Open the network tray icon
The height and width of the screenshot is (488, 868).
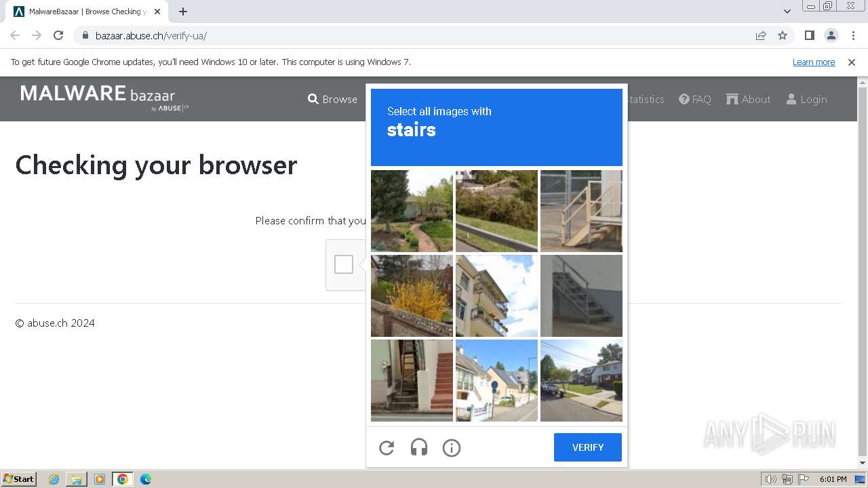[x=787, y=479]
